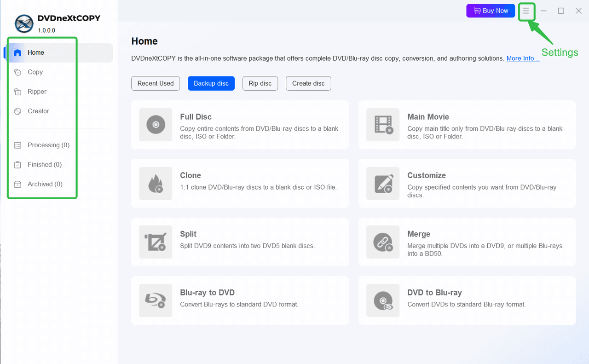Click the Split title text
Image resolution: width=589 pixels, height=364 pixels.
(188, 234)
